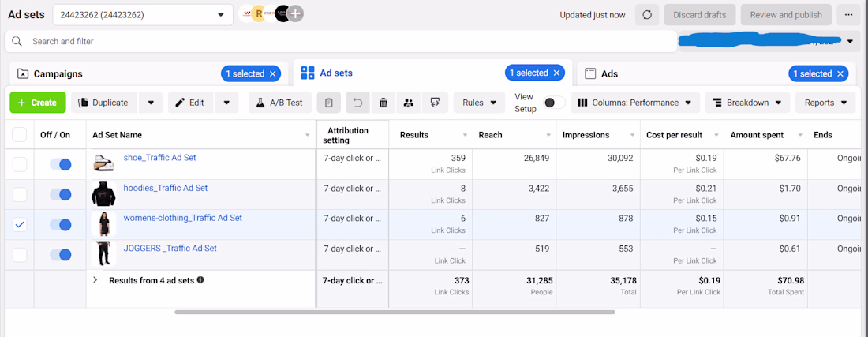Image resolution: width=868 pixels, height=337 pixels.
Task: Turn off the shoe_Traffic Ad Set switch
Action: point(60,164)
